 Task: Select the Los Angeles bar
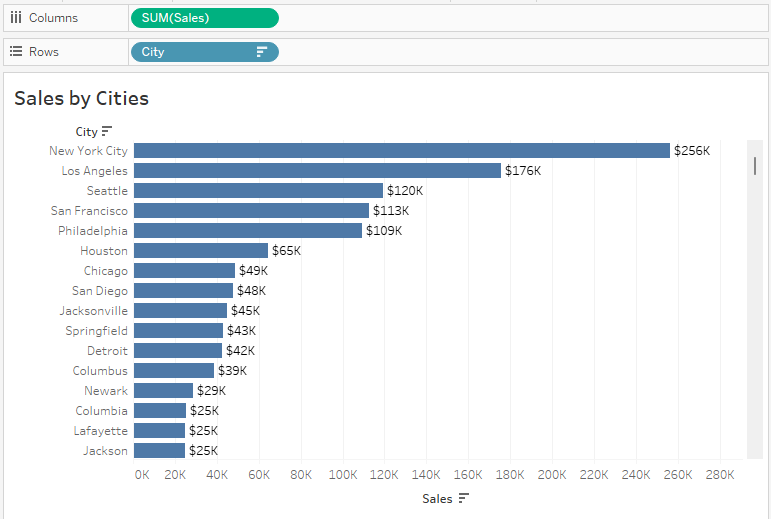[317, 170]
